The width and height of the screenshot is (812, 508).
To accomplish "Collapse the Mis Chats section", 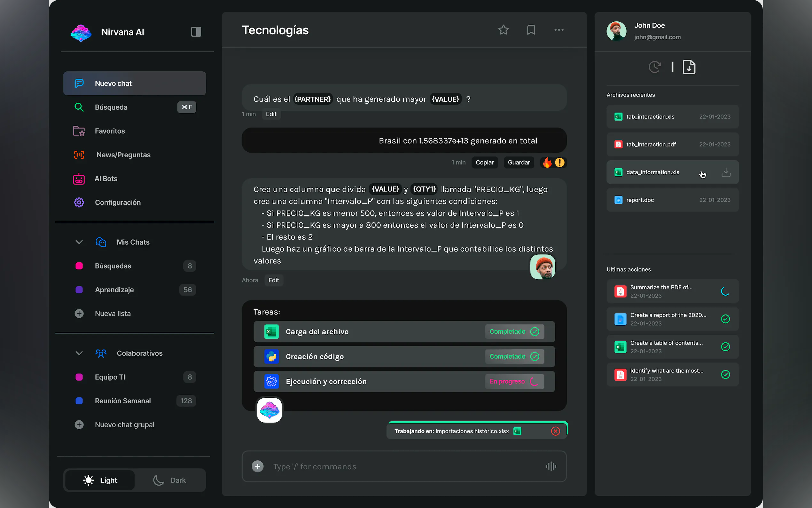I will 79,242.
